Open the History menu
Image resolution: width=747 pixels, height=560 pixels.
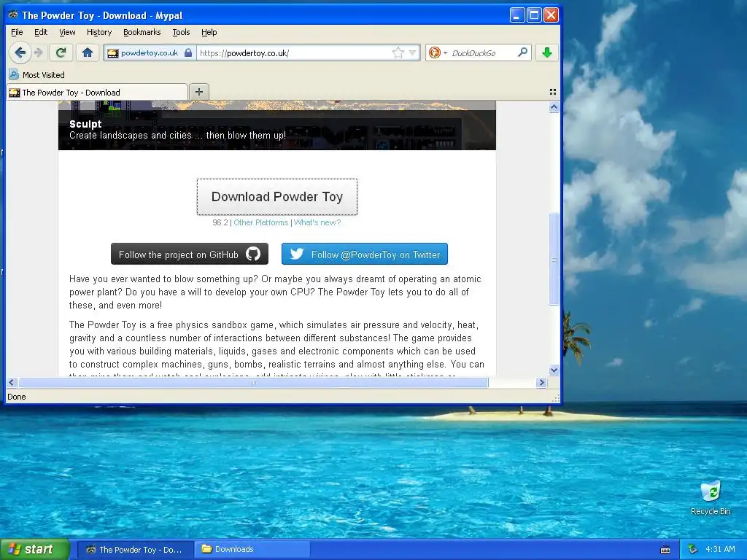pyautogui.click(x=99, y=32)
